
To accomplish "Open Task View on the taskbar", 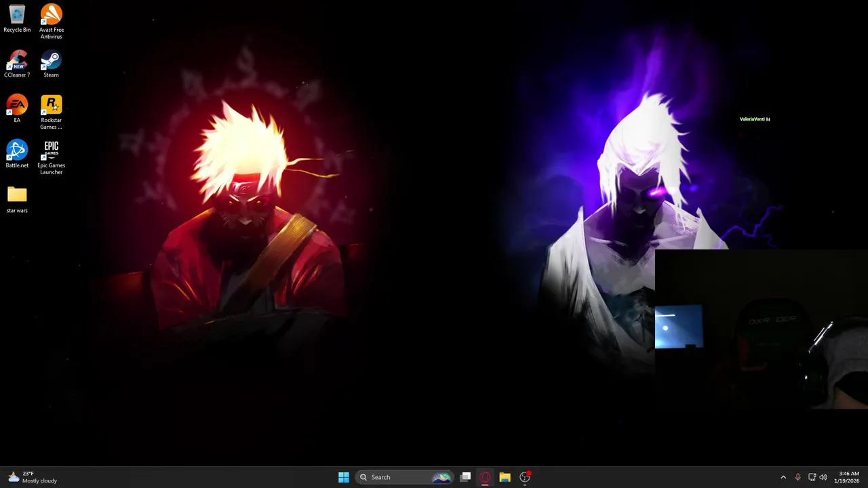I will click(x=465, y=477).
